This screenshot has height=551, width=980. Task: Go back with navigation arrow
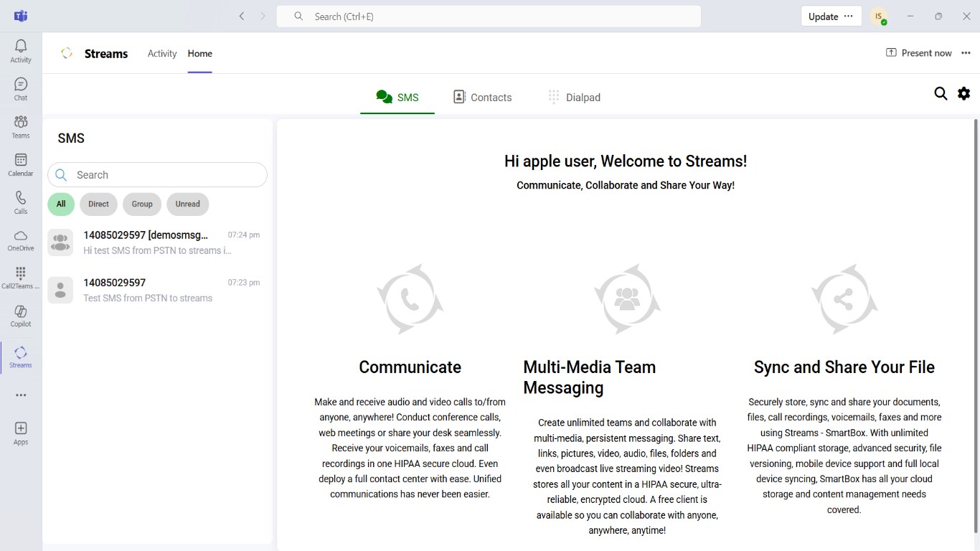(242, 16)
